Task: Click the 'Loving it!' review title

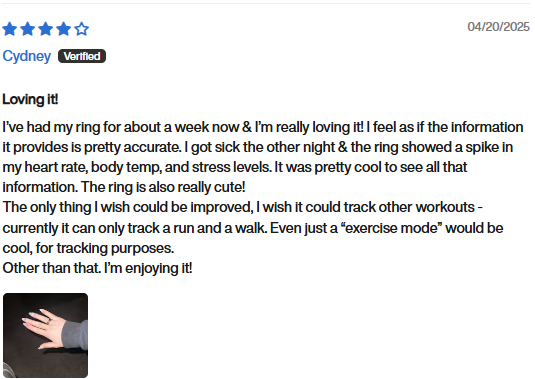Action: tap(30, 100)
